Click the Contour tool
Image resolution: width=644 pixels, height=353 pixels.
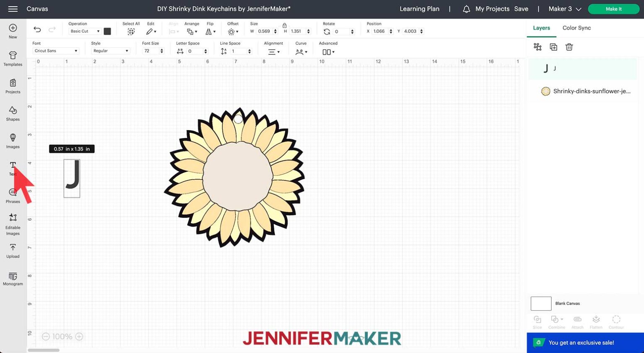pyautogui.click(x=616, y=322)
